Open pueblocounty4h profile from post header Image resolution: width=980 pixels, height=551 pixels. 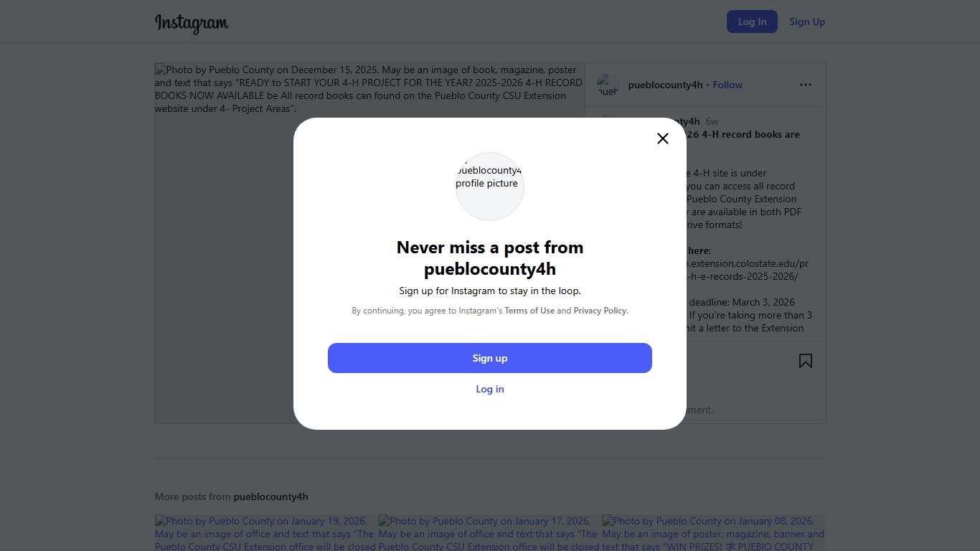[665, 85]
